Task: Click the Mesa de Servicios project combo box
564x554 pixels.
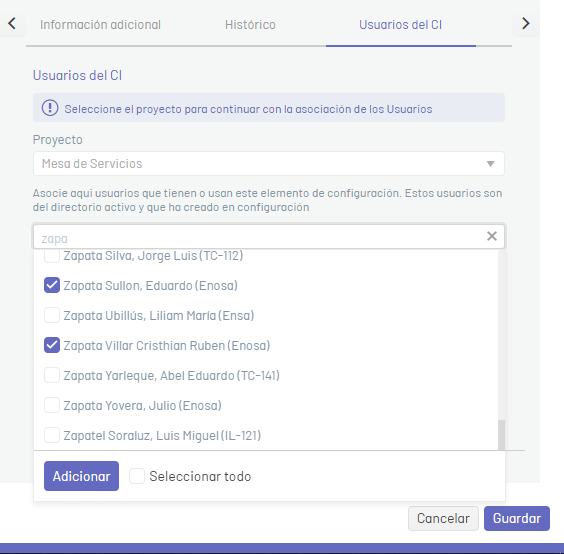Action: 269,164
